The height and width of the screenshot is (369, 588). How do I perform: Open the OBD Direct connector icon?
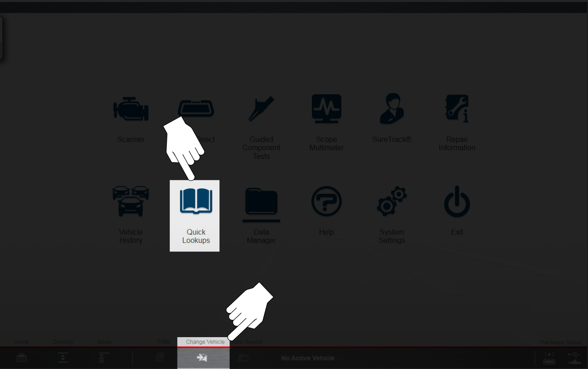click(196, 108)
